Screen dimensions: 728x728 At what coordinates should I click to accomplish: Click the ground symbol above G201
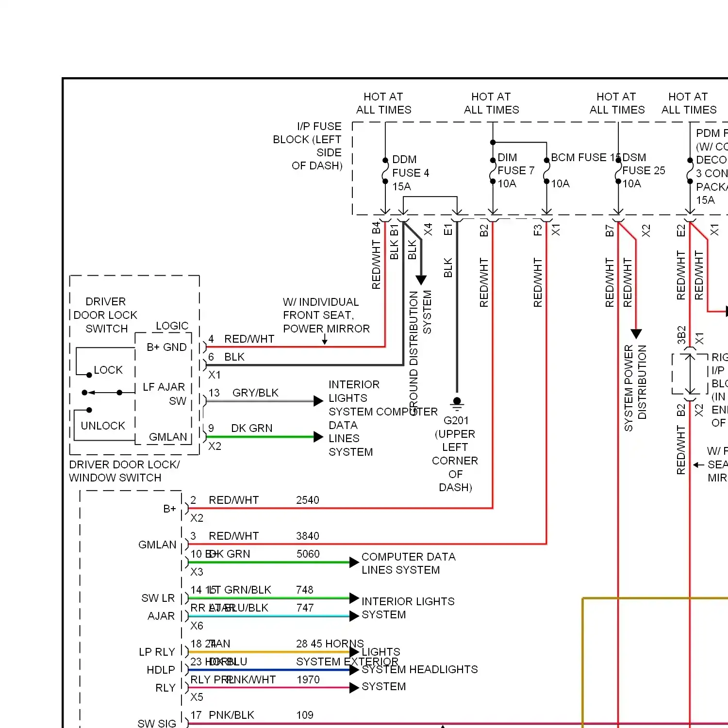pyautogui.click(x=457, y=403)
